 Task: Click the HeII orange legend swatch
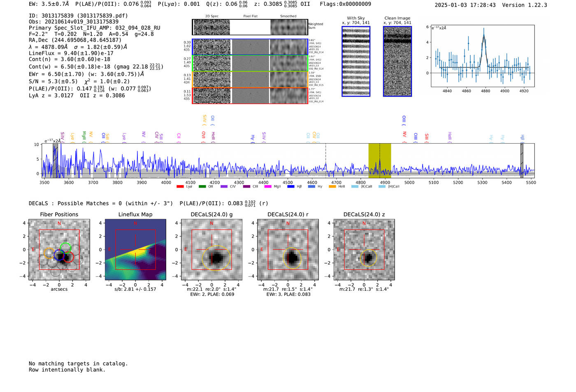point(332,187)
